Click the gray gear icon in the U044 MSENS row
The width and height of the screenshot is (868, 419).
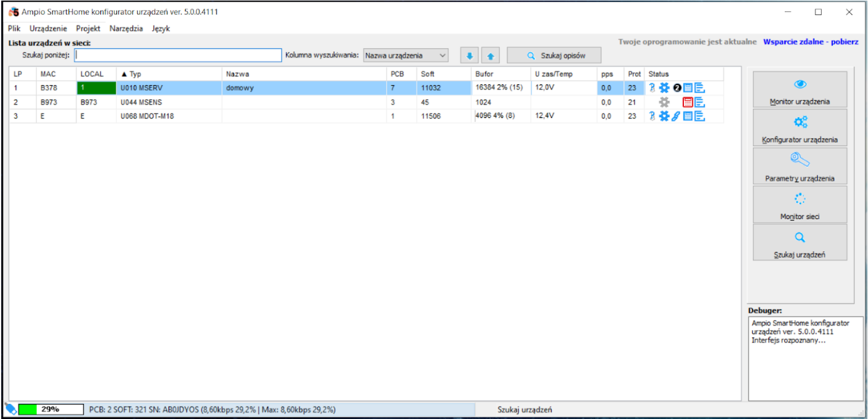(664, 102)
